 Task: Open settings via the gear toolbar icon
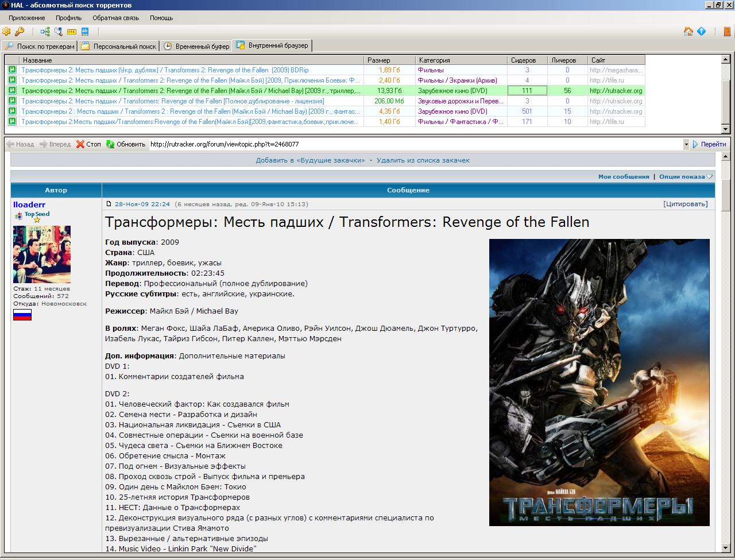[7, 32]
